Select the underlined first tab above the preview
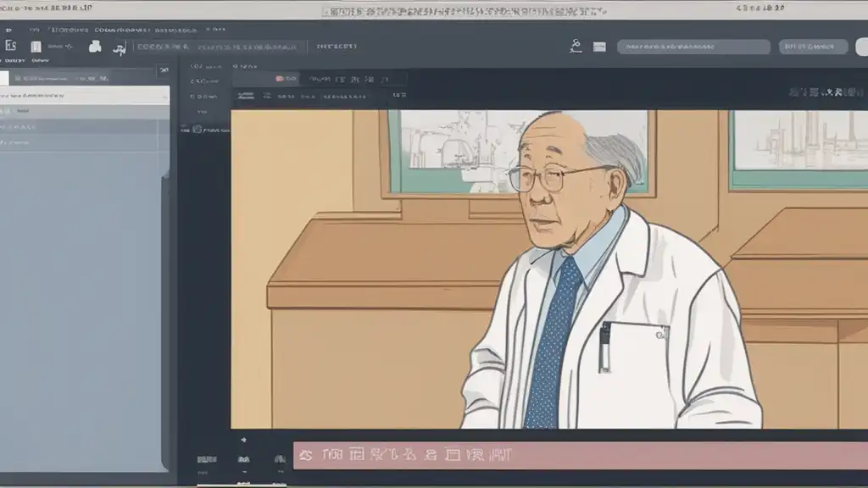Image resolution: width=868 pixels, height=488 pixels. (x=246, y=96)
